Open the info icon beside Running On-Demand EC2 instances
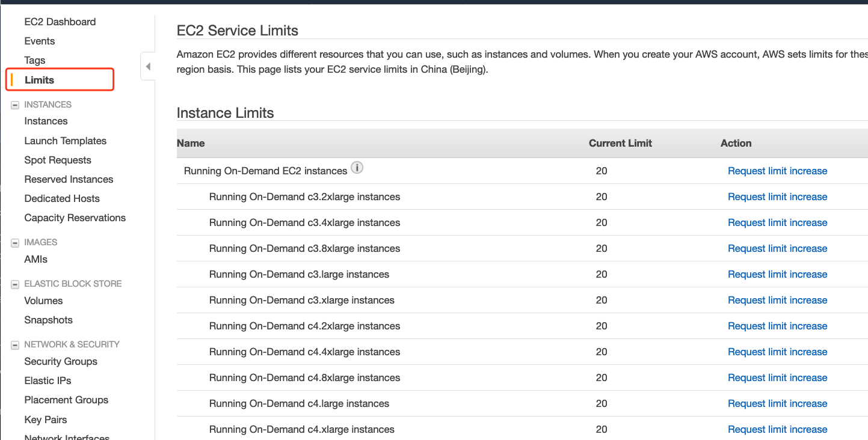This screenshot has height=440, width=868. click(x=357, y=168)
